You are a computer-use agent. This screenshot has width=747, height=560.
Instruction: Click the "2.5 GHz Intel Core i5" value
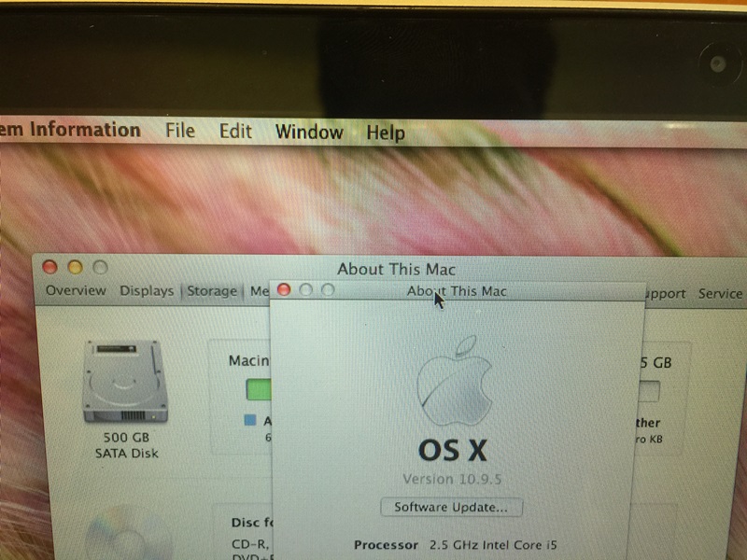tap(493, 545)
